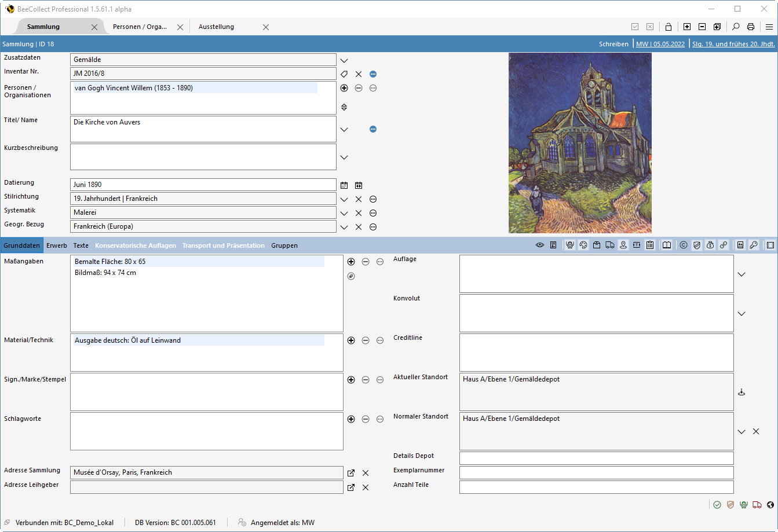
Task: Click the clipboard checklist icon
Action: click(650, 245)
